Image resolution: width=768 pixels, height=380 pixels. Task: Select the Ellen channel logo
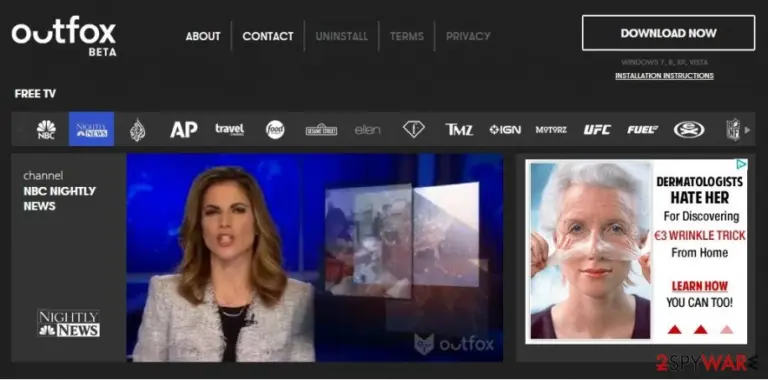(367, 130)
